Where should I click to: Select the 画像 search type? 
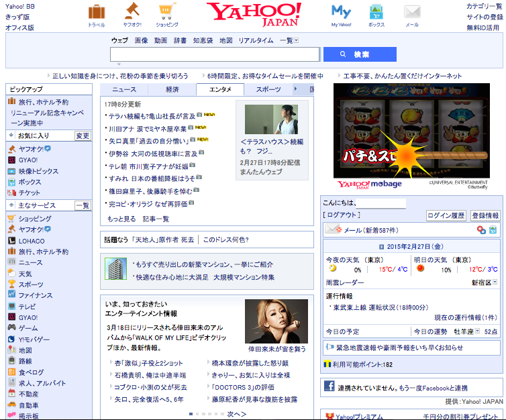[x=142, y=40]
